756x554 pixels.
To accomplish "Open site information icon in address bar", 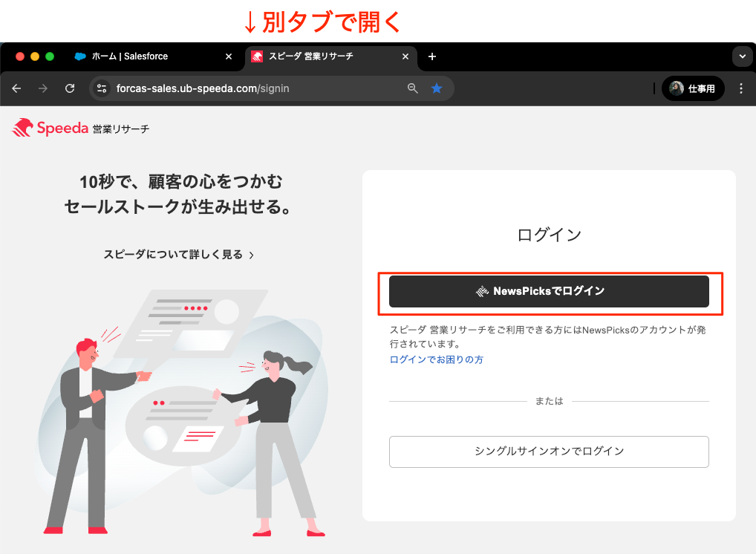I will tap(102, 88).
